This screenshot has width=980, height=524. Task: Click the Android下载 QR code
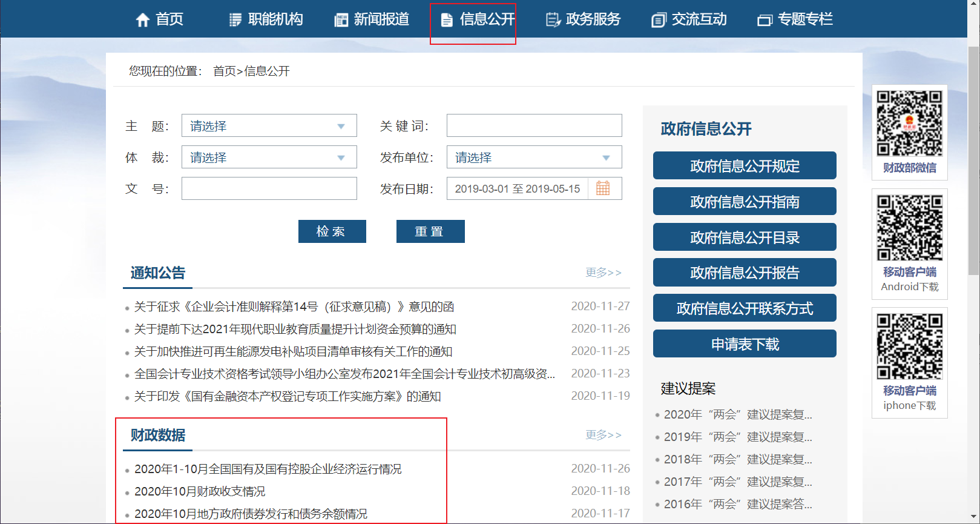(910, 228)
